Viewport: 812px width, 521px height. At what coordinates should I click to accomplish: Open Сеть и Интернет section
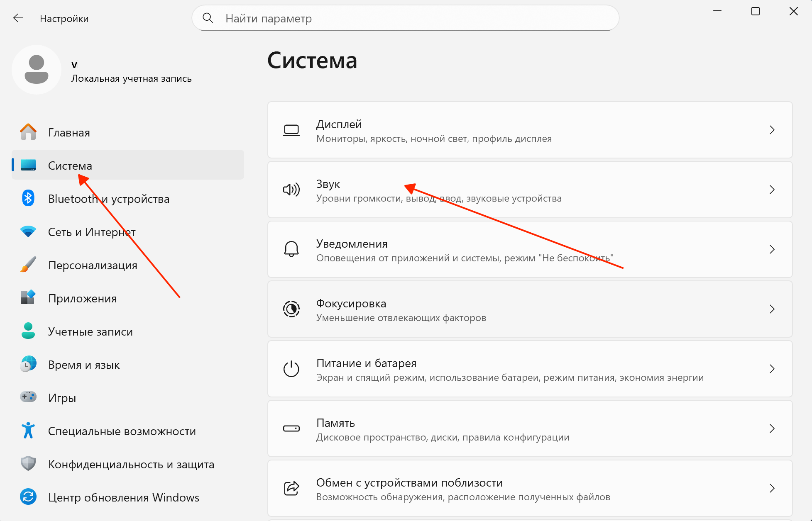(128, 231)
